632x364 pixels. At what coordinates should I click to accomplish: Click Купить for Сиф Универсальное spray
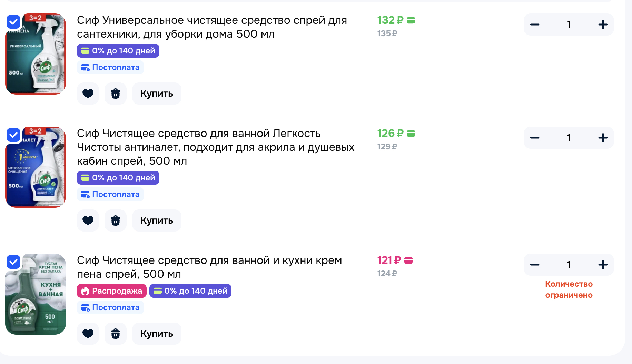[157, 94]
